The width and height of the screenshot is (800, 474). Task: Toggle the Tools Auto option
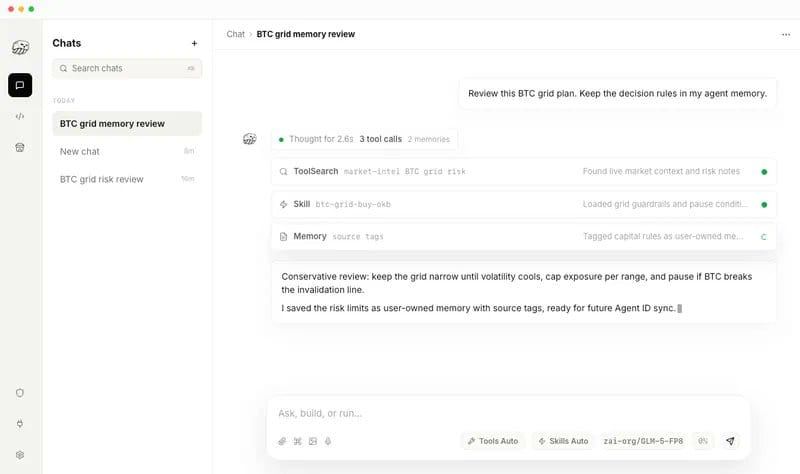493,441
